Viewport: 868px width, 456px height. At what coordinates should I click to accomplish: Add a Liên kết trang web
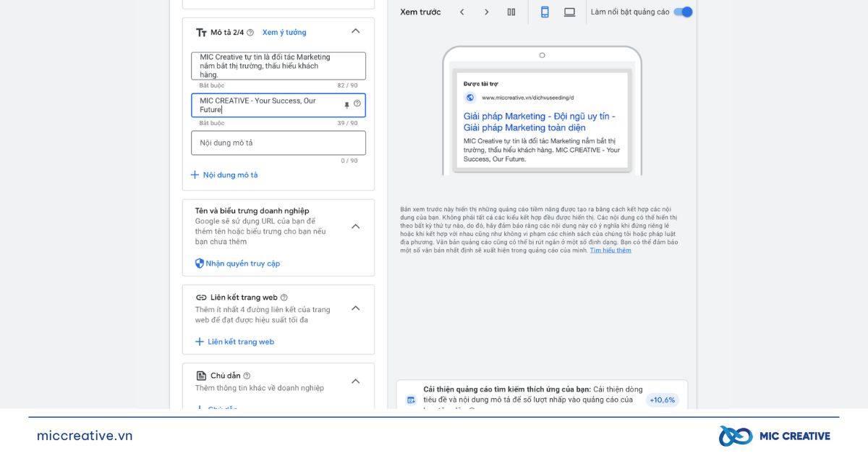[235, 342]
